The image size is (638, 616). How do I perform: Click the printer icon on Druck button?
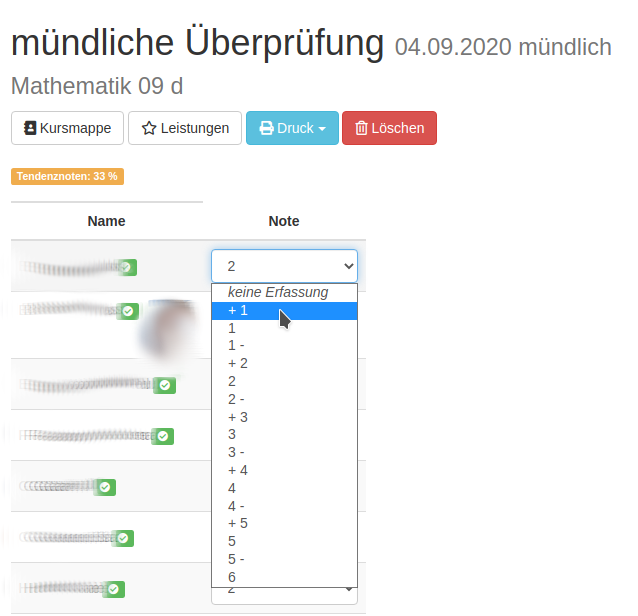click(x=267, y=128)
